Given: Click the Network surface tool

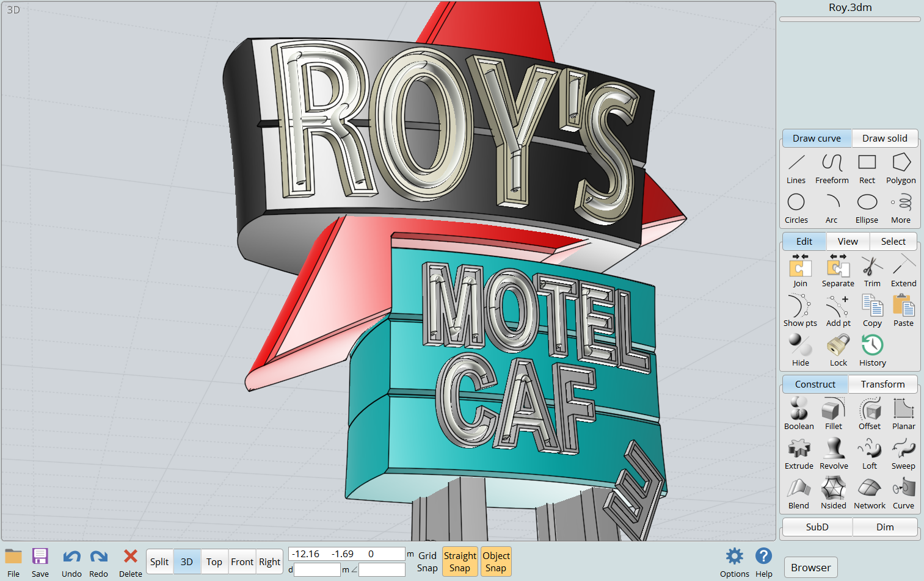Looking at the screenshot, I should click(x=869, y=493).
